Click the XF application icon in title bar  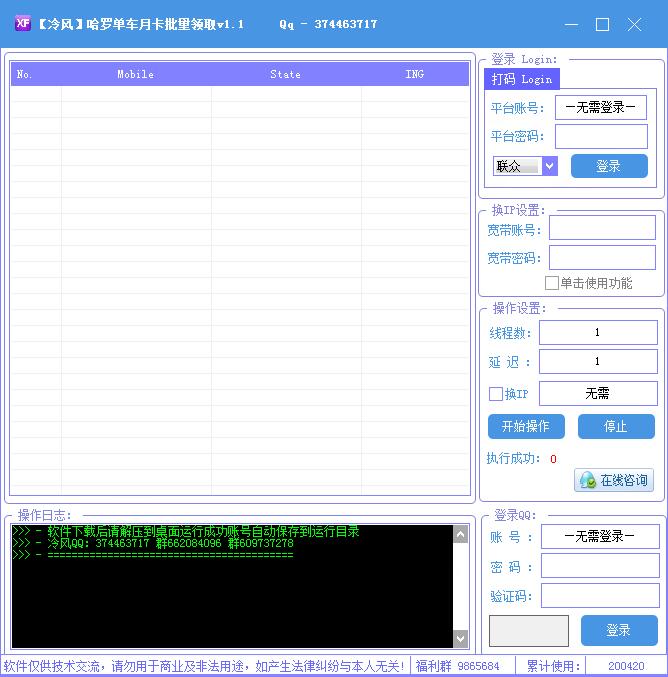(x=22, y=23)
